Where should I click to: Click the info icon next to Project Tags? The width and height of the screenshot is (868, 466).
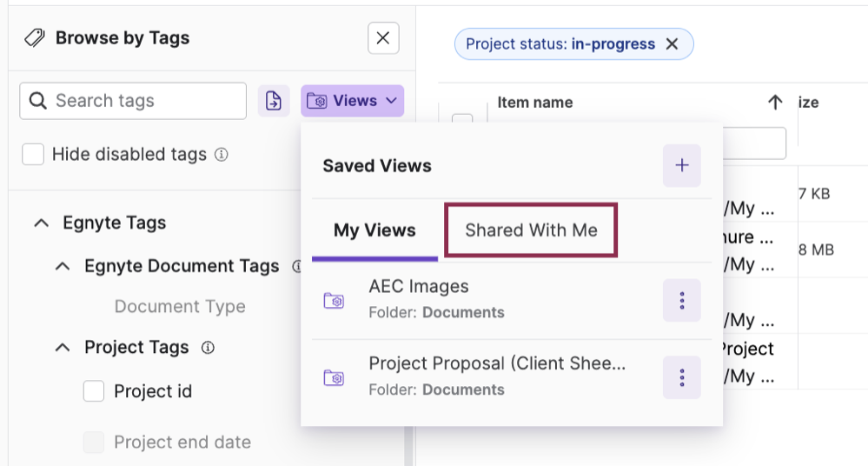click(208, 348)
